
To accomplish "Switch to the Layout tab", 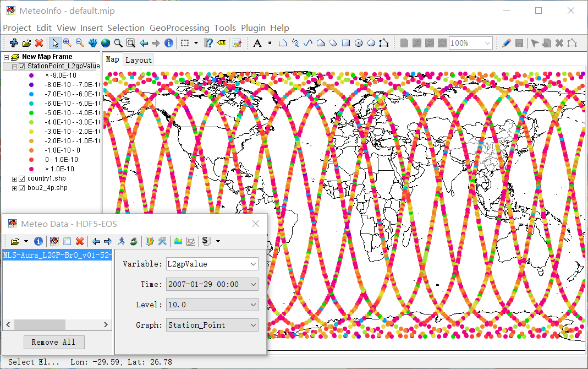I will pos(138,60).
